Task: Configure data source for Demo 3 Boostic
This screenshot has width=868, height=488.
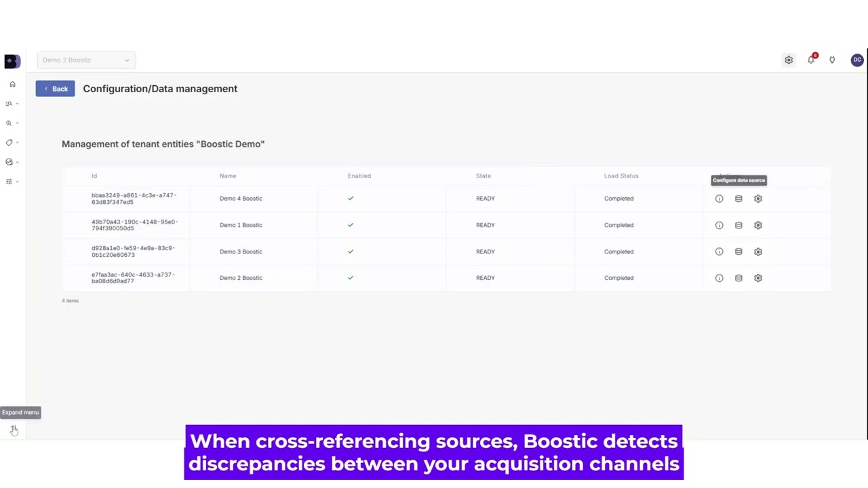Action: click(738, 251)
